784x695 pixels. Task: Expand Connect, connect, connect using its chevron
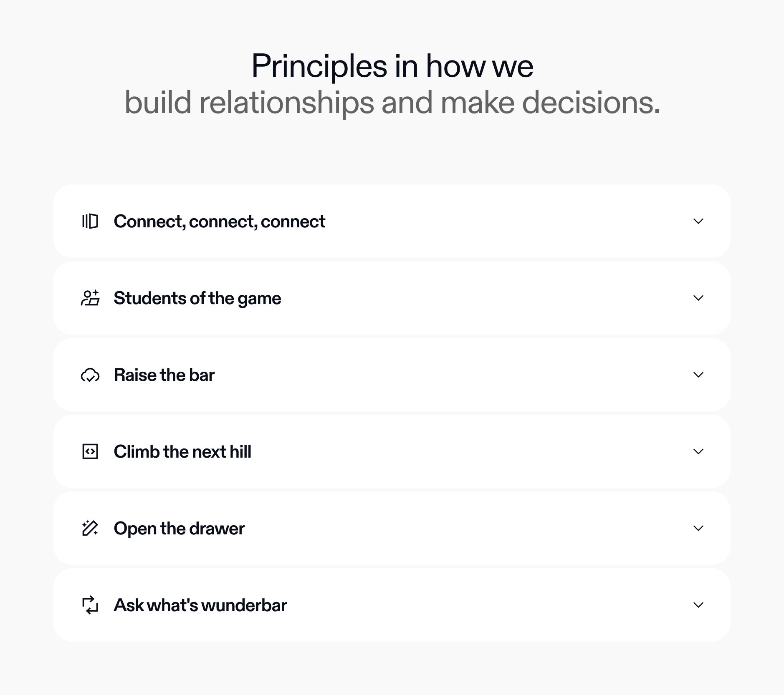698,221
